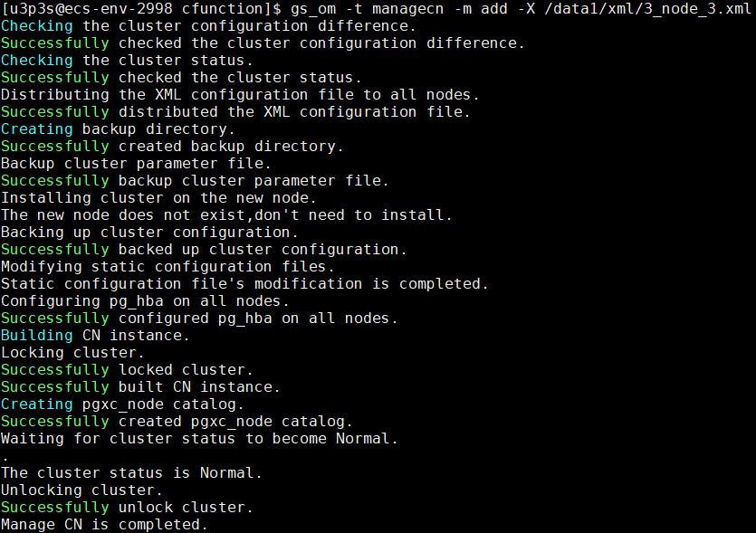This screenshot has width=756, height=533.
Task: Click the 'Modifying static configuration files.' line
Action: 167,267
